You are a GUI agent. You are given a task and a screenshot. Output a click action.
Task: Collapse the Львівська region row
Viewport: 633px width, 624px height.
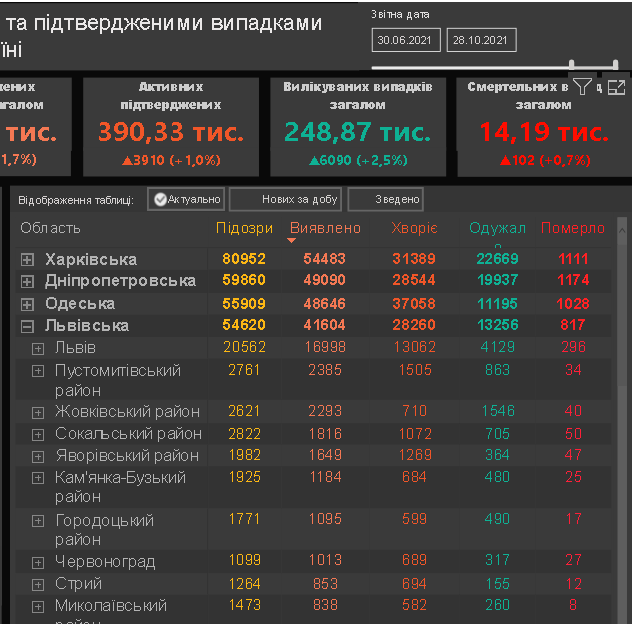point(28,326)
